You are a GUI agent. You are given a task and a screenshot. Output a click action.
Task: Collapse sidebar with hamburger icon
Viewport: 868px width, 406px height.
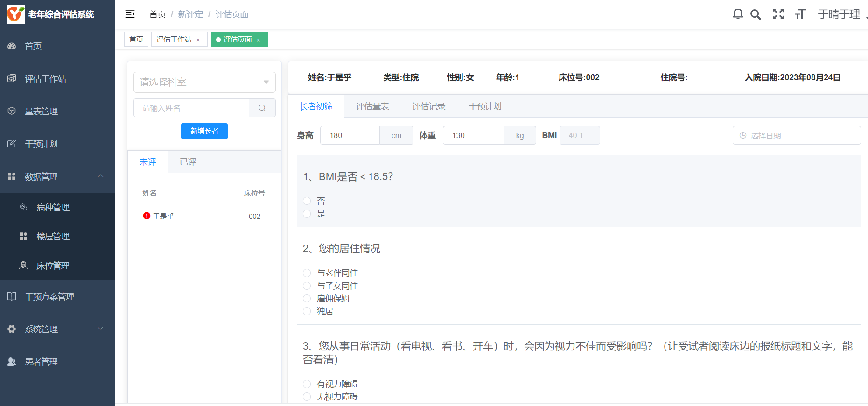click(130, 14)
